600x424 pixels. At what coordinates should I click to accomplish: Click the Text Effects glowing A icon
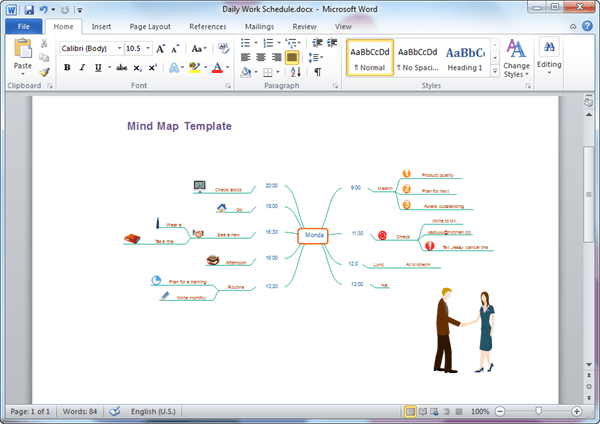pos(174,68)
